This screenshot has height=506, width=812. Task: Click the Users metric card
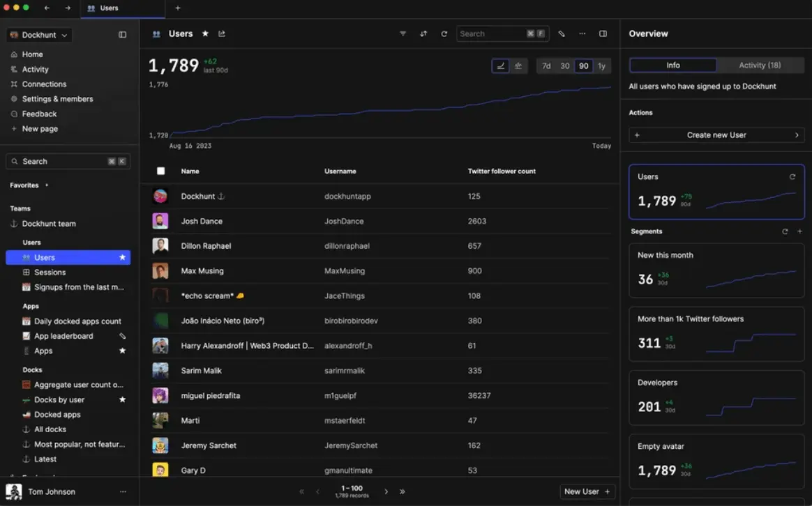(x=716, y=192)
